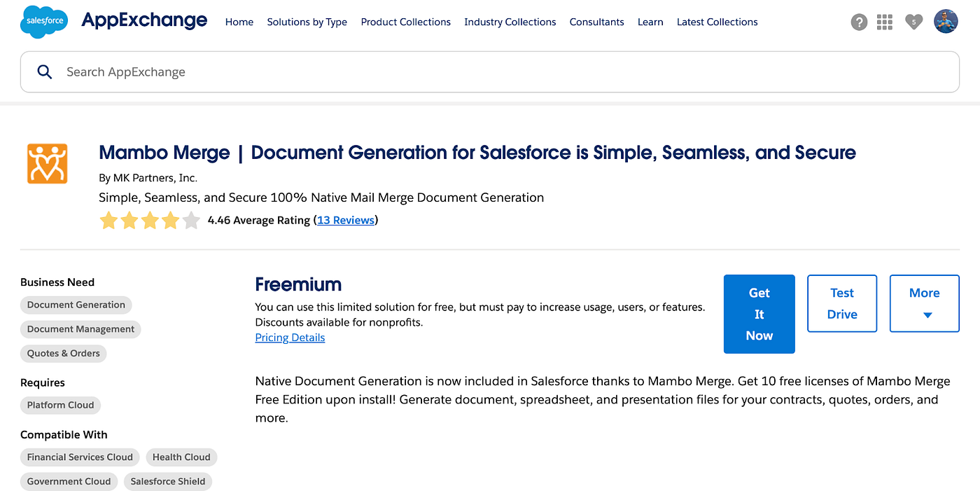Select the Financial Services Cloud tag

(80, 457)
